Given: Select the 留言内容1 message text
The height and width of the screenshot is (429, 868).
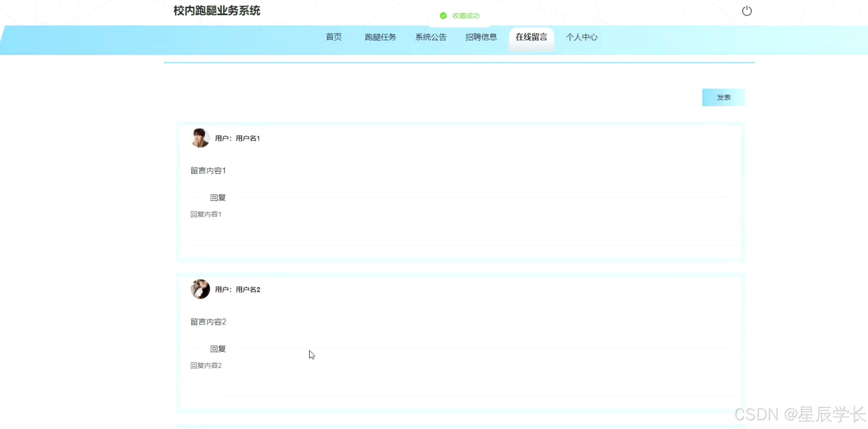Looking at the screenshot, I should [x=208, y=170].
